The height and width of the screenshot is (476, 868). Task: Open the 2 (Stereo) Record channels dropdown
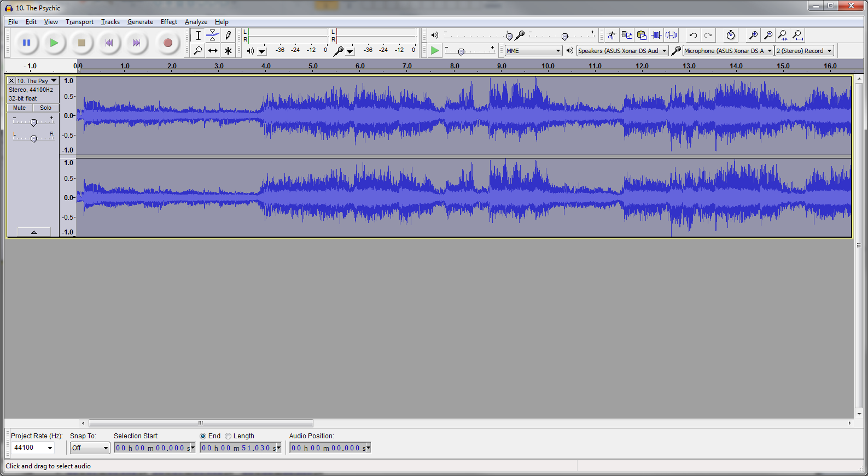click(x=804, y=51)
